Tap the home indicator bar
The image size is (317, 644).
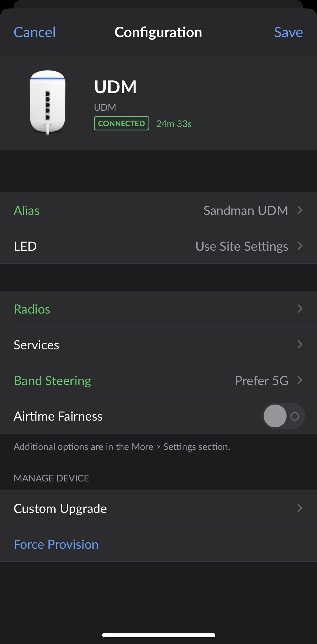tap(159, 635)
